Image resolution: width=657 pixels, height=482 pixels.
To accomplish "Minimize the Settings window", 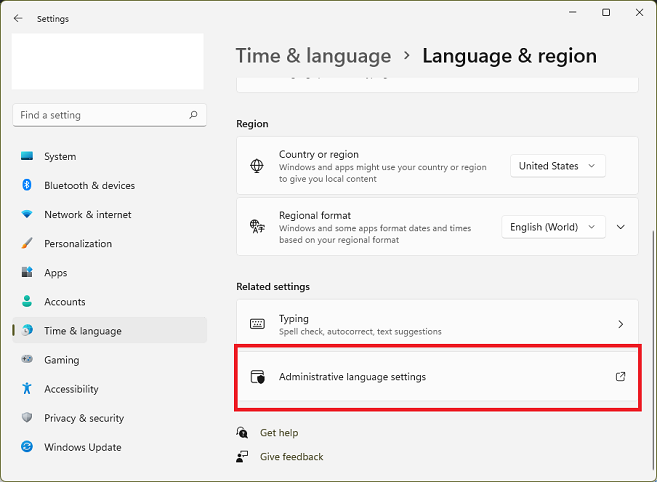I will 572,13.
